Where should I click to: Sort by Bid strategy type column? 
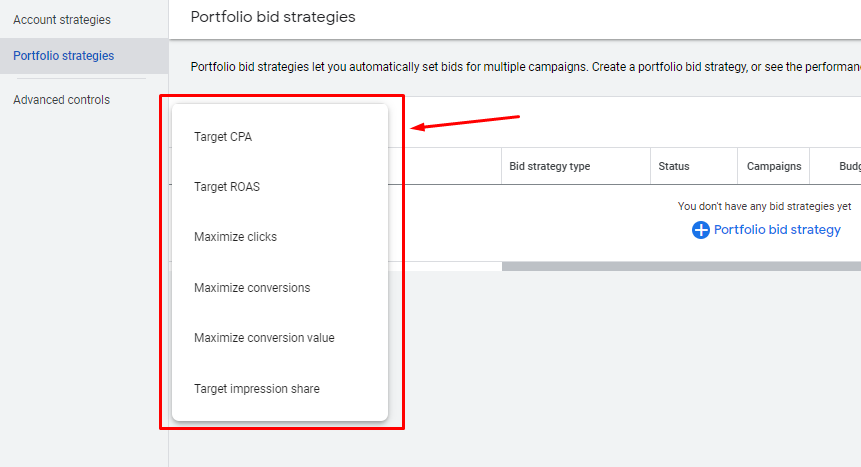click(x=550, y=167)
